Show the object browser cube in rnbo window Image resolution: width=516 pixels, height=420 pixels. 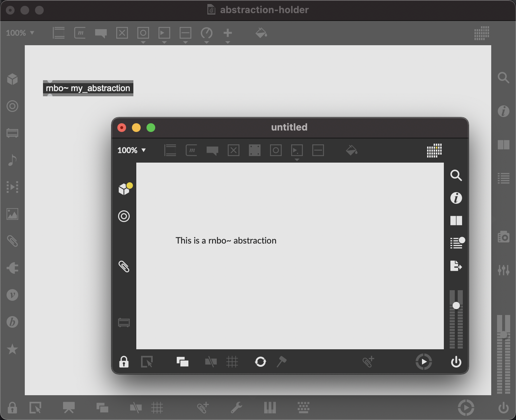pos(124,189)
